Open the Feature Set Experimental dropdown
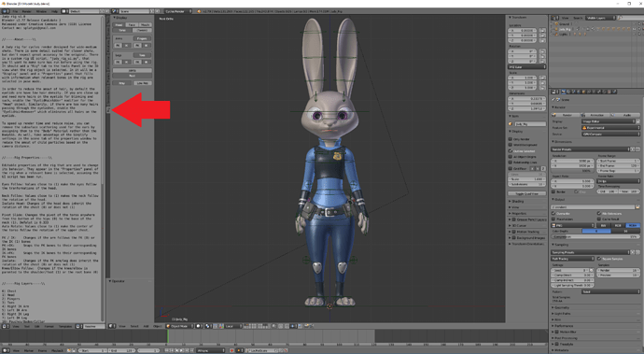 610,127
